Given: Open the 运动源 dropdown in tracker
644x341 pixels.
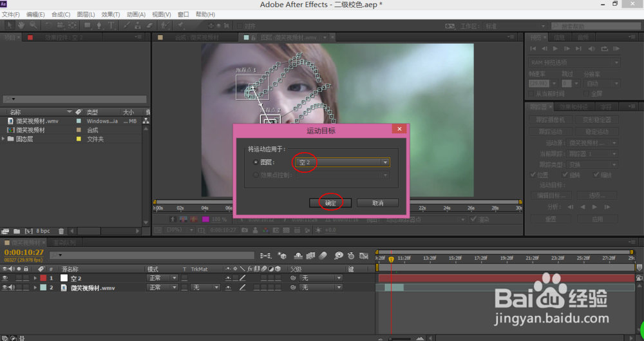Looking at the screenshot, I should 592,142.
